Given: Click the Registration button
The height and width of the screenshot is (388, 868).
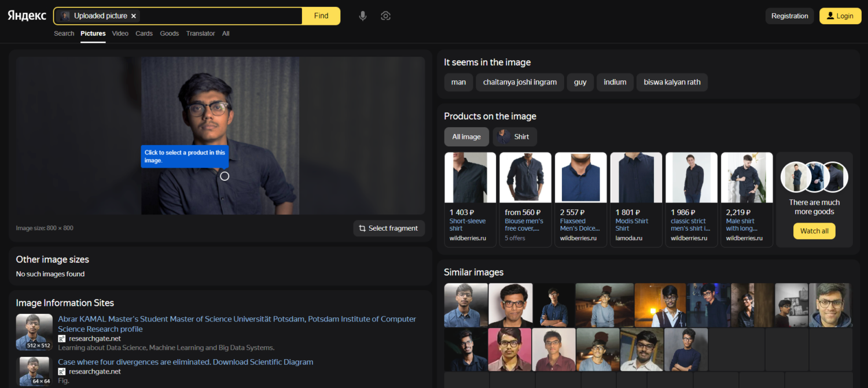Looking at the screenshot, I should [x=789, y=16].
